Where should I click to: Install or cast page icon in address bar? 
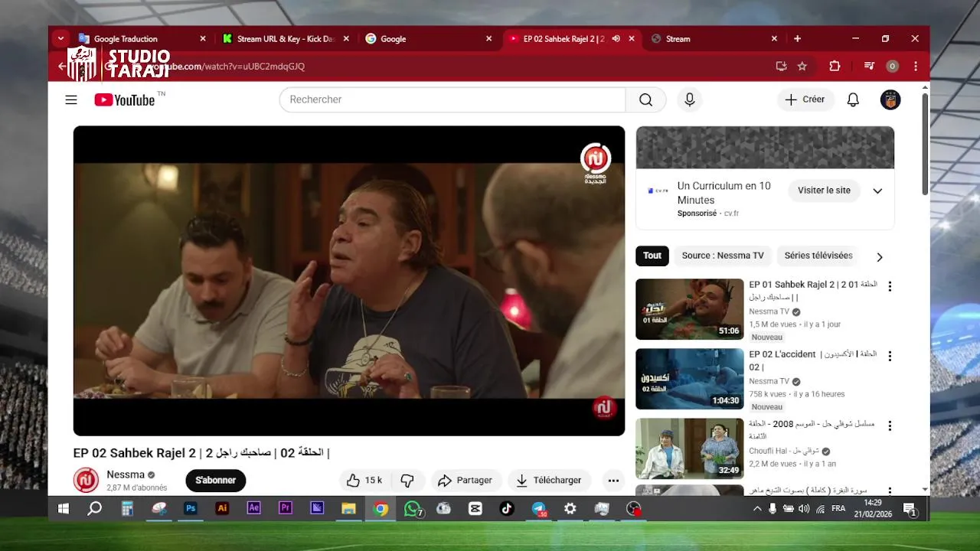pyautogui.click(x=781, y=67)
